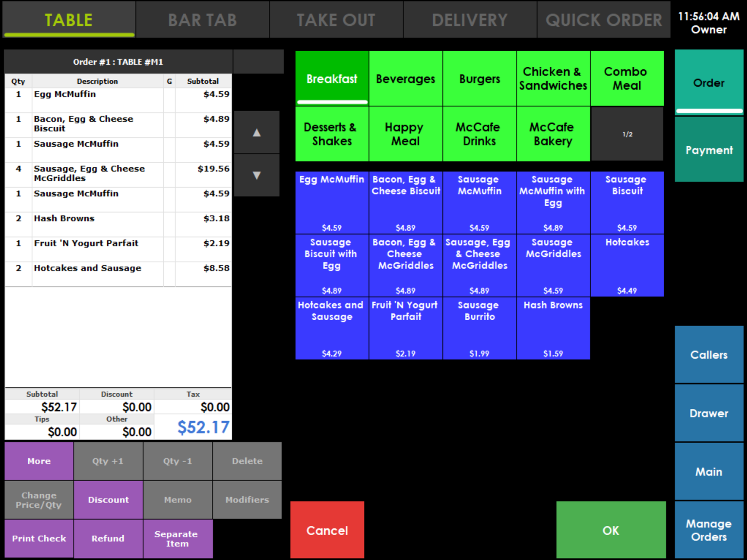Add Bacon, Egg & Cheese McGriddles item
The image size is (747, 560).
pyautogui.click(x=405, y=265)
